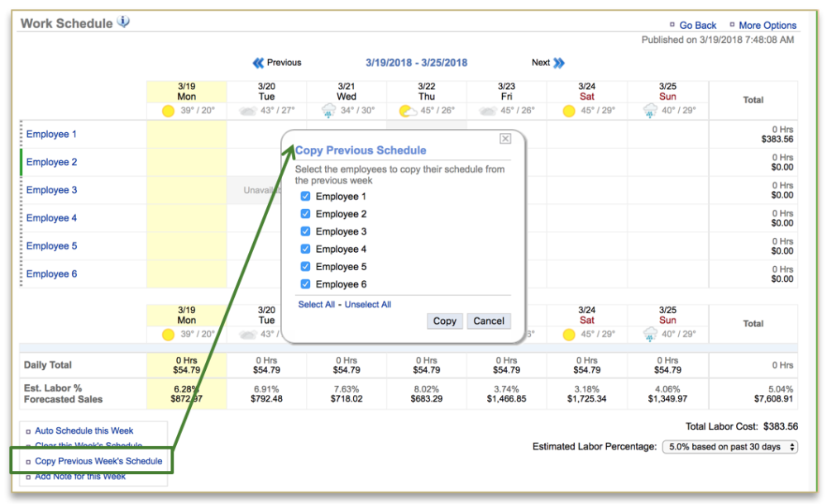Click the partly cloudy icon for Thursday 3/22
Viewport: 827px width, 504px height.
pos(408,112)
